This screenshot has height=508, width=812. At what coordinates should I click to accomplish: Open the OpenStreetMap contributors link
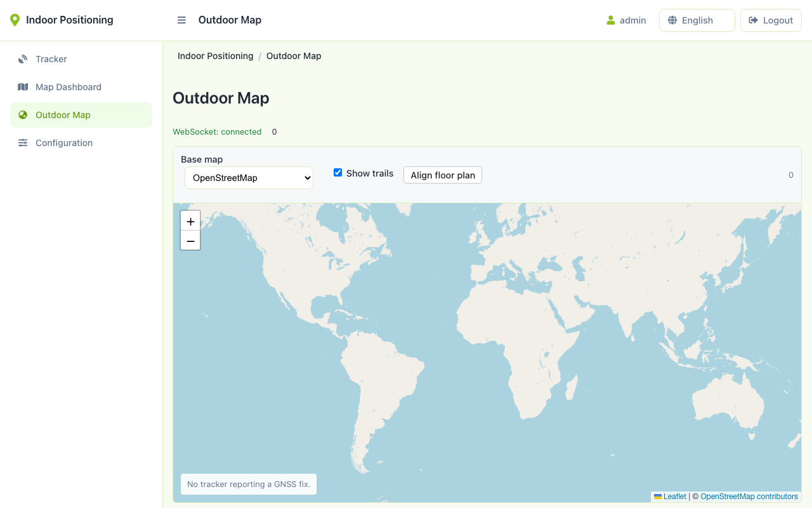749,497
